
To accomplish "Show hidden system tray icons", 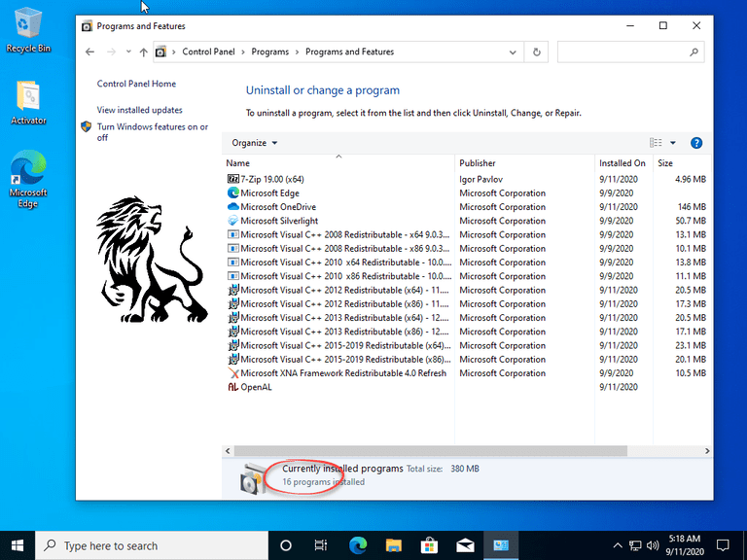I will 618,545.
